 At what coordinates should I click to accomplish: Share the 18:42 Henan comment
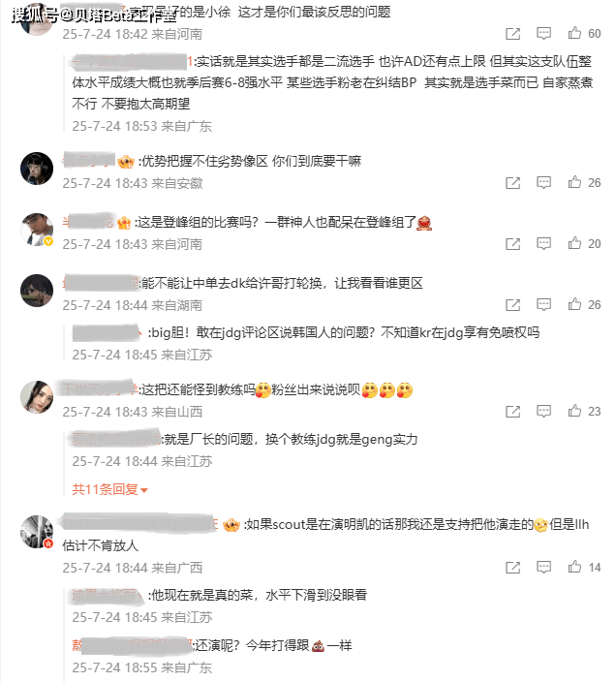click(x=513, y=34)
